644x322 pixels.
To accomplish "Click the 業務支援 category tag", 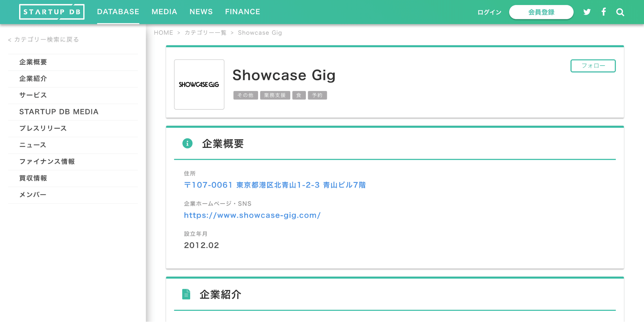I will (x=275, y=95).
